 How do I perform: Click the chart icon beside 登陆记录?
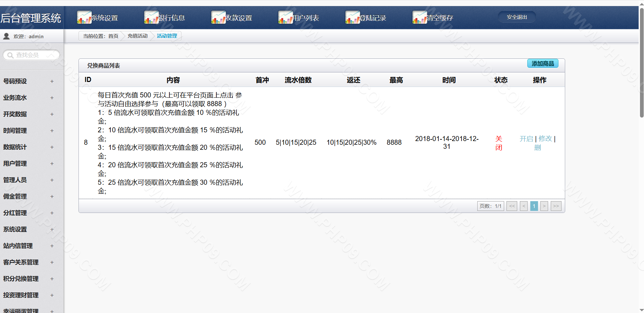point(352,17)
